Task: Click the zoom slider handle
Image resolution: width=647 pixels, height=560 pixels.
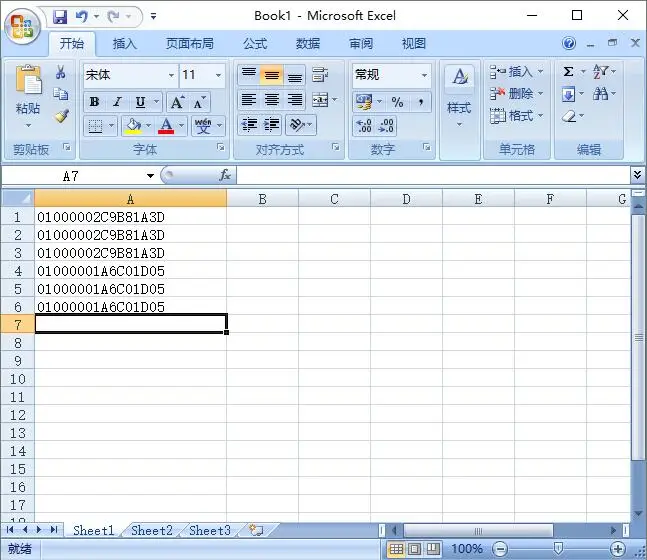Action: (x=558, y=548)
